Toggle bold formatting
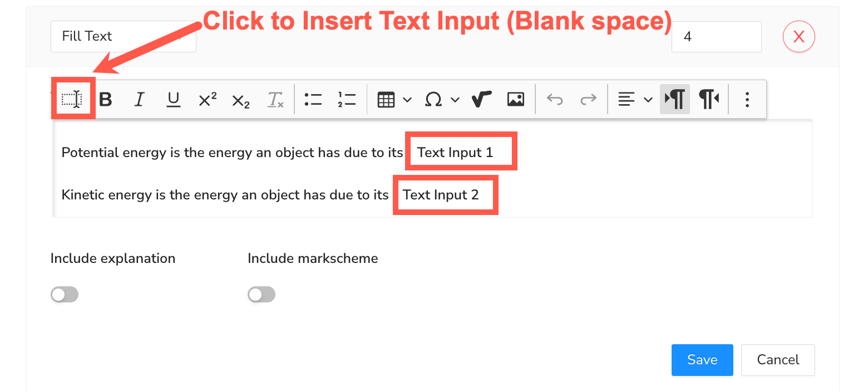This screenshot has height=391, width=868. click(105, 100)
